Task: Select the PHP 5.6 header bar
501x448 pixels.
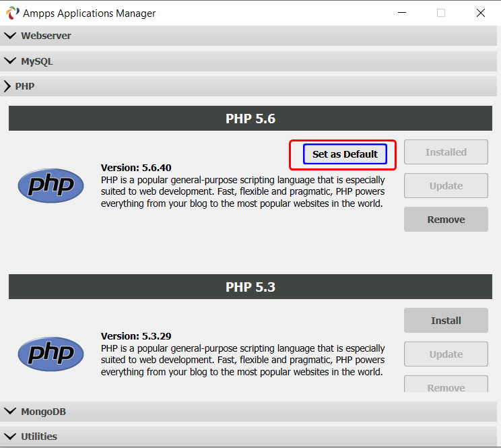Action: 250,118
